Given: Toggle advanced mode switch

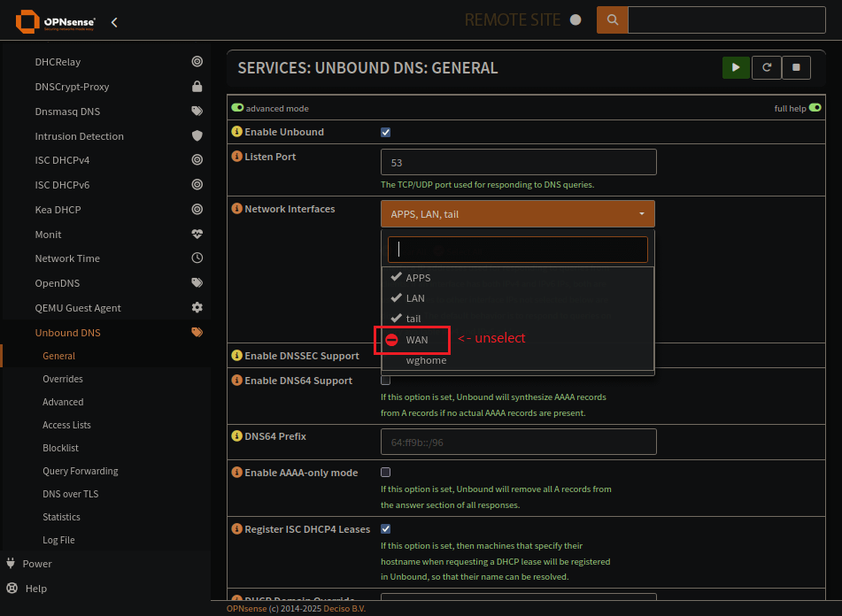Looking at the screenshot, I should coord(237,108).
